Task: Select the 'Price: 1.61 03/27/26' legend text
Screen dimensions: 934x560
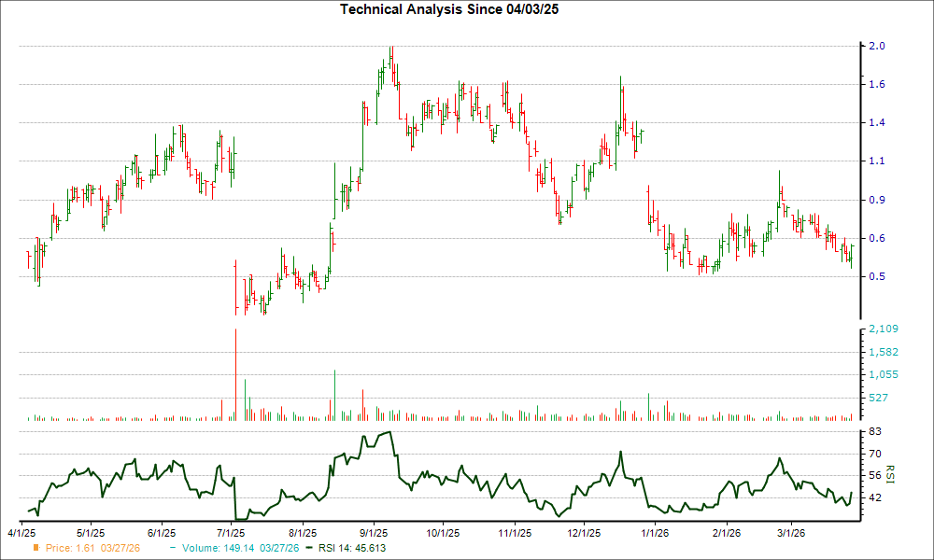Action: (x=92, y=548)
